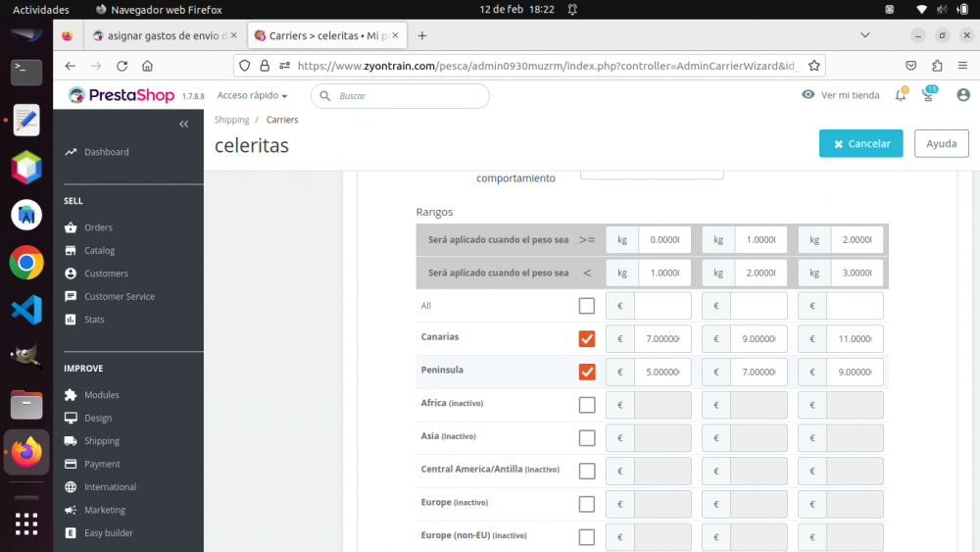Show site information lock icon

(265, 66)
